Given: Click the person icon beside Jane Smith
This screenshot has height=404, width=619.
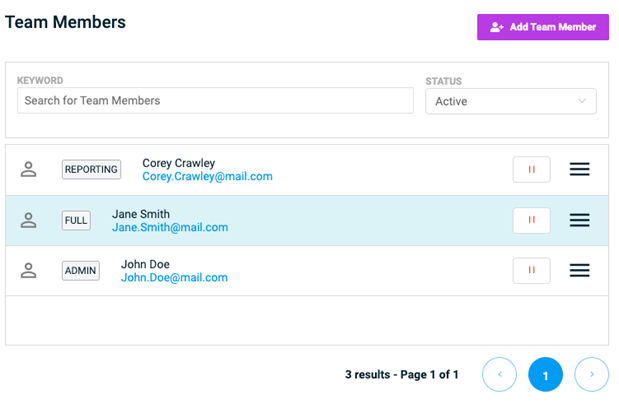Looking at the screenshot, I should point(28,220).
